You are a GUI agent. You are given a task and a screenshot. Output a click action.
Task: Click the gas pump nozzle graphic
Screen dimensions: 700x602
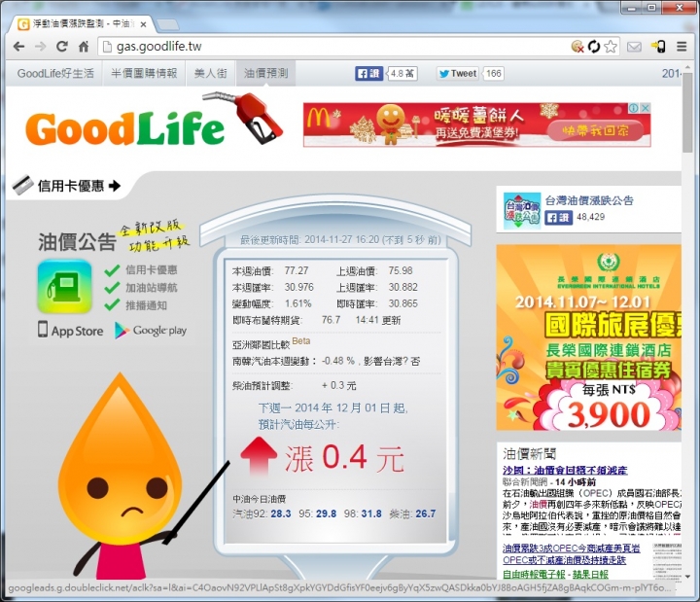point(245,118)
